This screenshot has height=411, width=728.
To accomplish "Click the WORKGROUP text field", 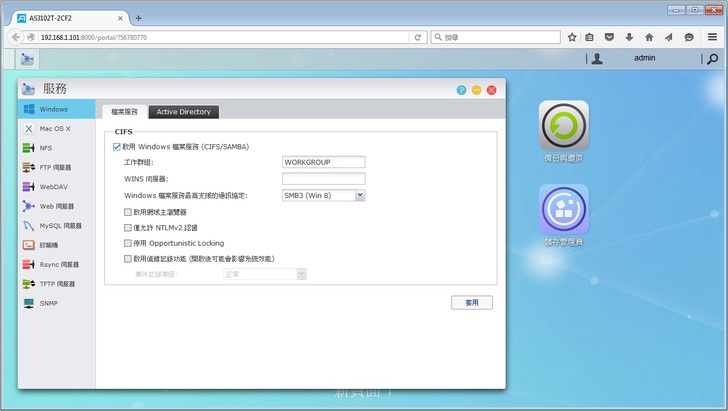I will coord(324,162).
